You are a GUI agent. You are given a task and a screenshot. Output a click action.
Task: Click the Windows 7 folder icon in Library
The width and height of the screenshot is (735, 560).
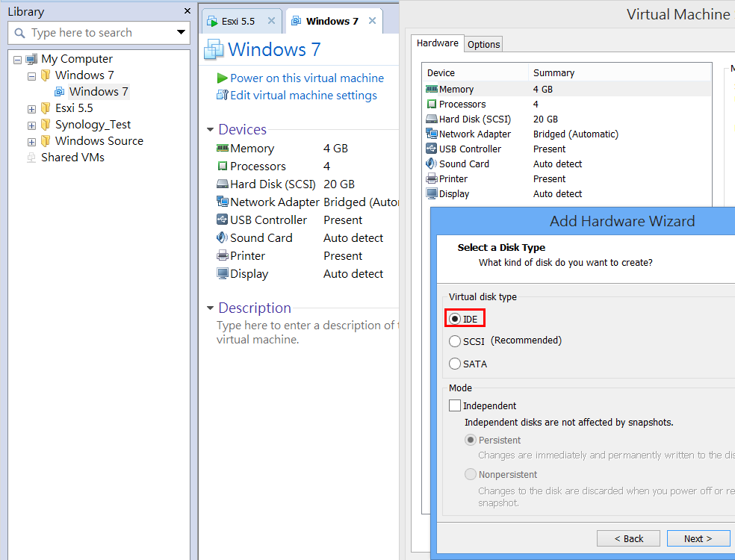(x=46, y=75)
